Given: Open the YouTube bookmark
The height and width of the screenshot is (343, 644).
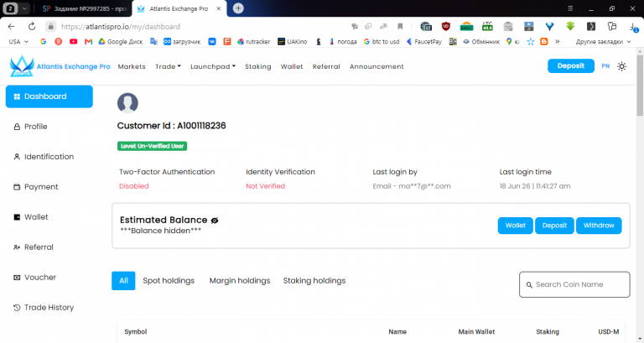Looking at the screenshot, I should pos(74,41).
